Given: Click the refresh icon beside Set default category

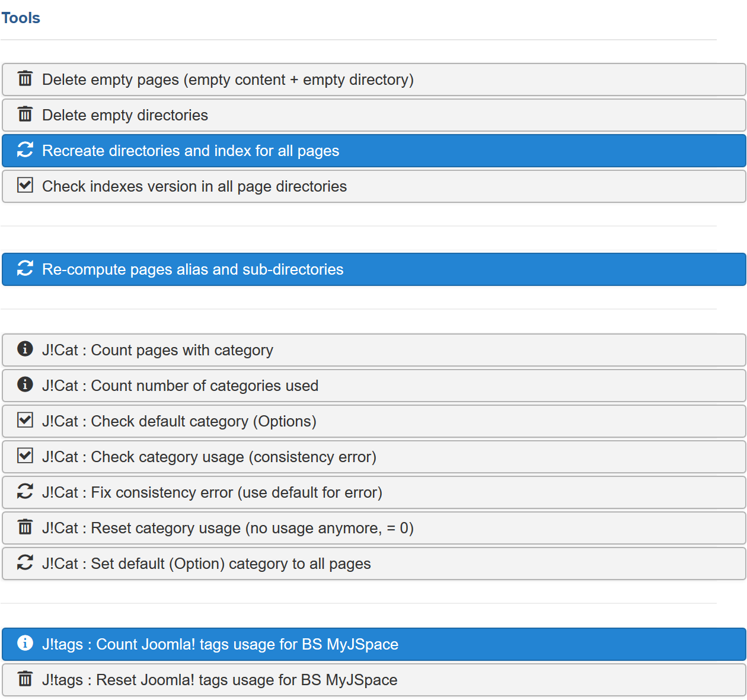Looking at the screenshot, I should [25, 562].
